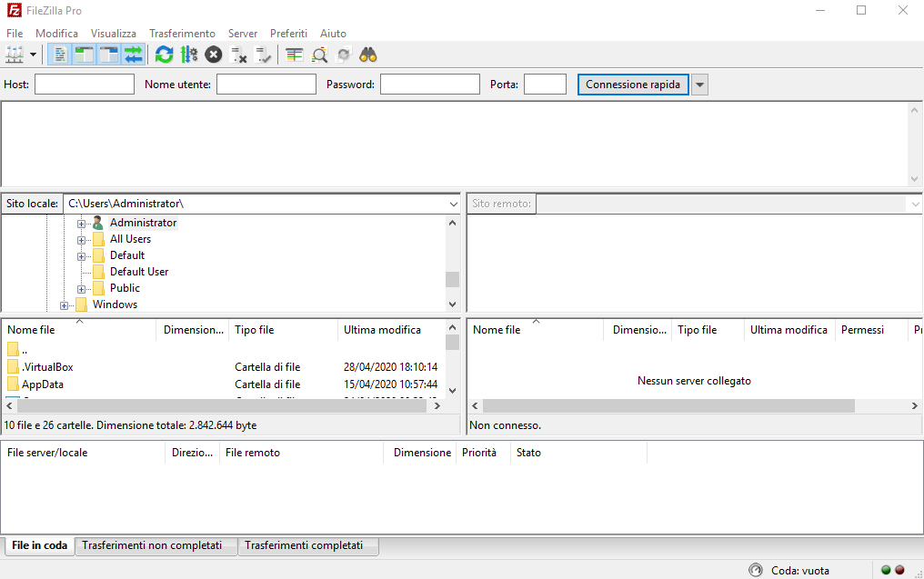The height and width of the screenshot is (579, 924).
Task: Open the Site Manager dropdown arrow
Action: click(33, 55)
